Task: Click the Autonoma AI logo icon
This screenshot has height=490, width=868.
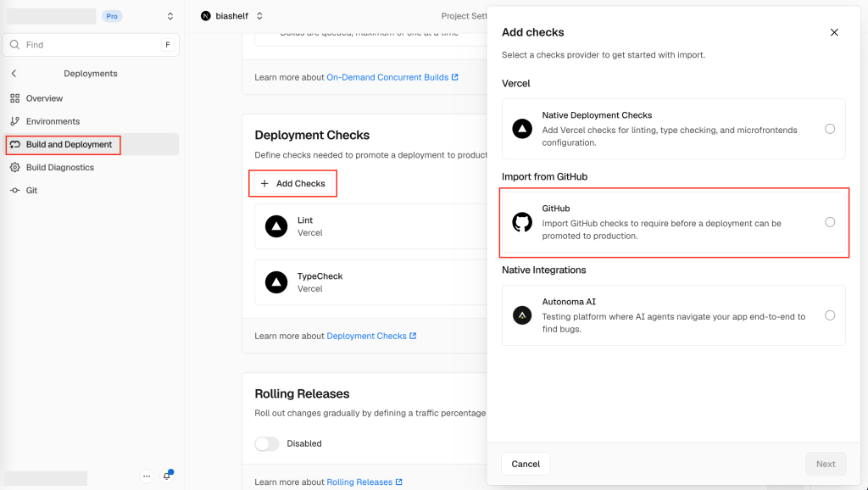Action: (x=522, y=315)
